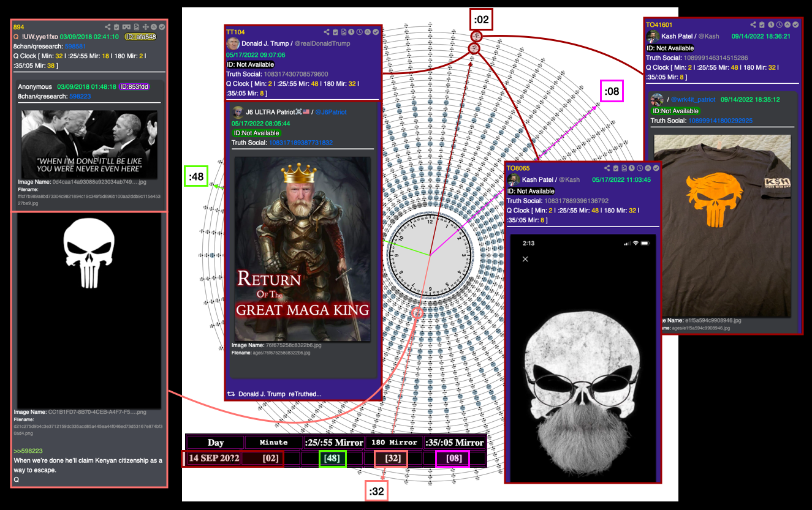Image resolution: width=812 pixels, height=510 pixels.
Task: Click the document file icon on post 894
Action: pyautogui.click(x=137, y=27)
